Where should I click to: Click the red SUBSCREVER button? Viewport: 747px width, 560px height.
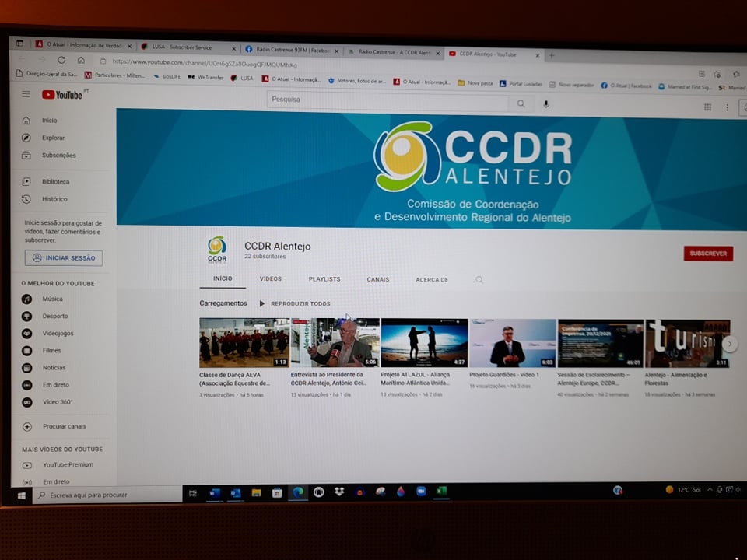708,254
